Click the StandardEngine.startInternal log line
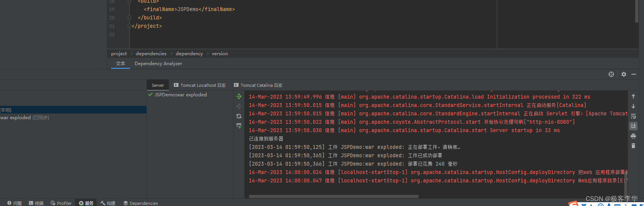The image size is (644, 206). click(438, 113)
